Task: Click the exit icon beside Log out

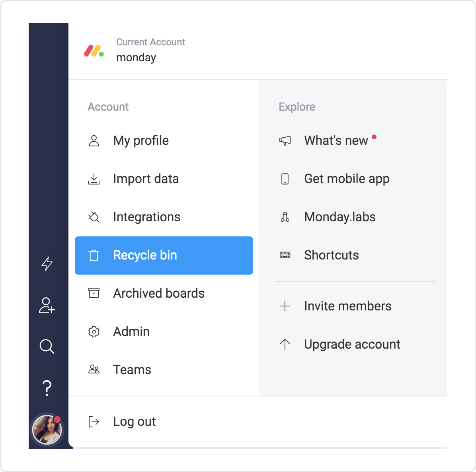Action: 94,421
